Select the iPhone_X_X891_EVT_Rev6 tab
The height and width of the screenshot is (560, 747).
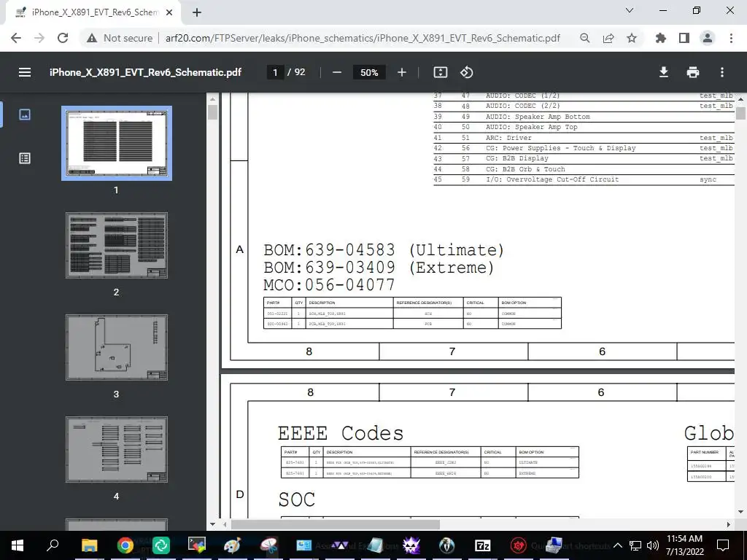click(x=93, y=12)
